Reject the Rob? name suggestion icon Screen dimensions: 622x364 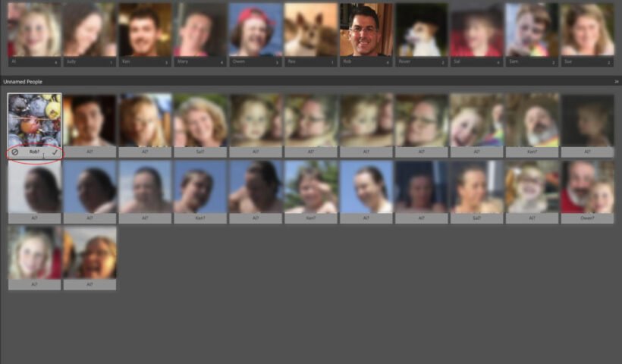tap(14, 152)
